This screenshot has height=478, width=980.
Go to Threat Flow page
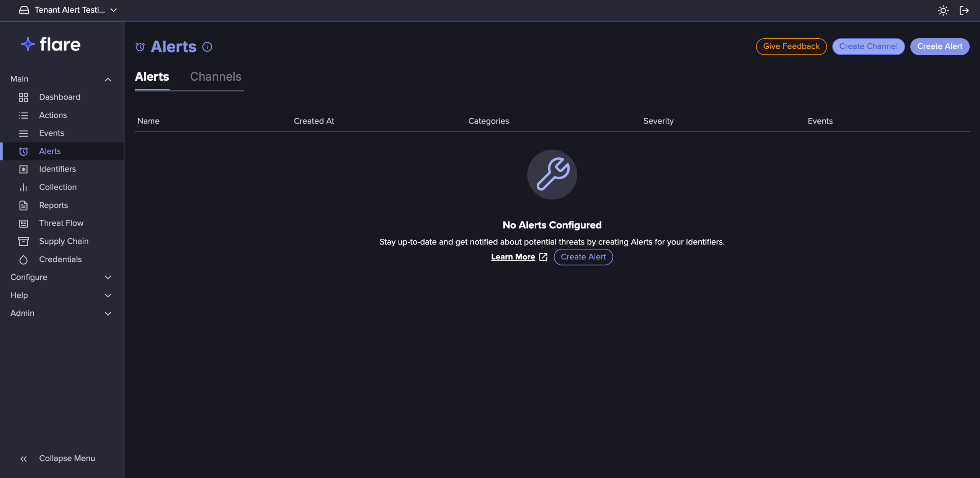(61, 223)
